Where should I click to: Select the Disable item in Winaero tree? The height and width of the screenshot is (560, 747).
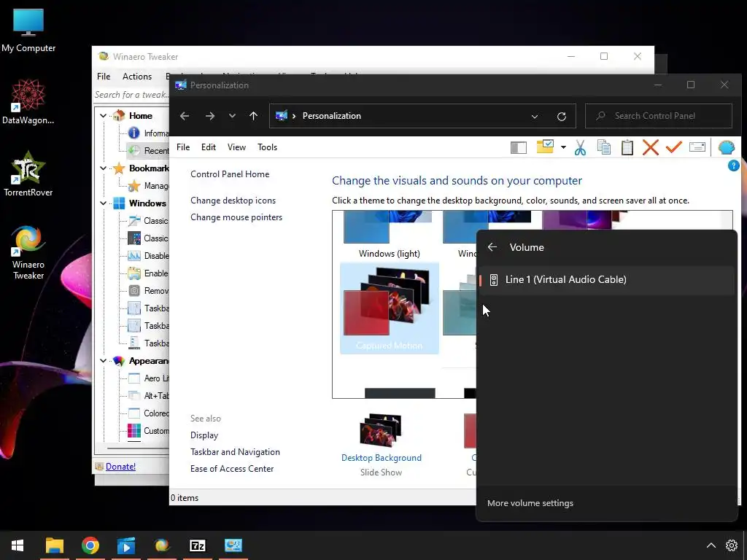pos(156,256)
